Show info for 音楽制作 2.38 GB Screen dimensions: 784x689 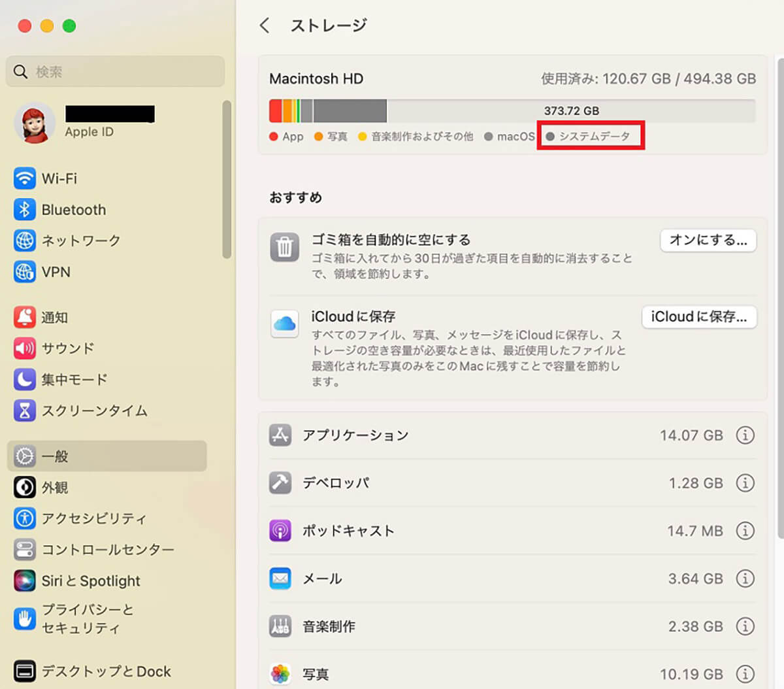click(745, 626)
